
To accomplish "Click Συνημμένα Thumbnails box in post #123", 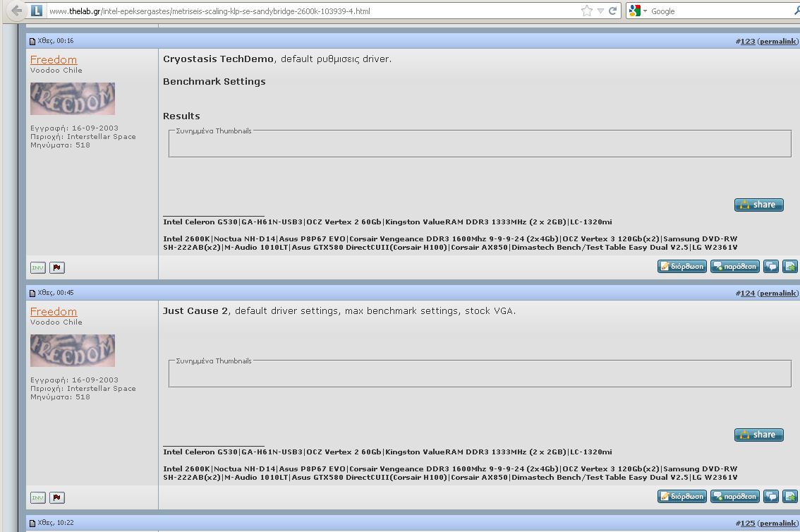I will pyautogui.click(x=480, y=143).
